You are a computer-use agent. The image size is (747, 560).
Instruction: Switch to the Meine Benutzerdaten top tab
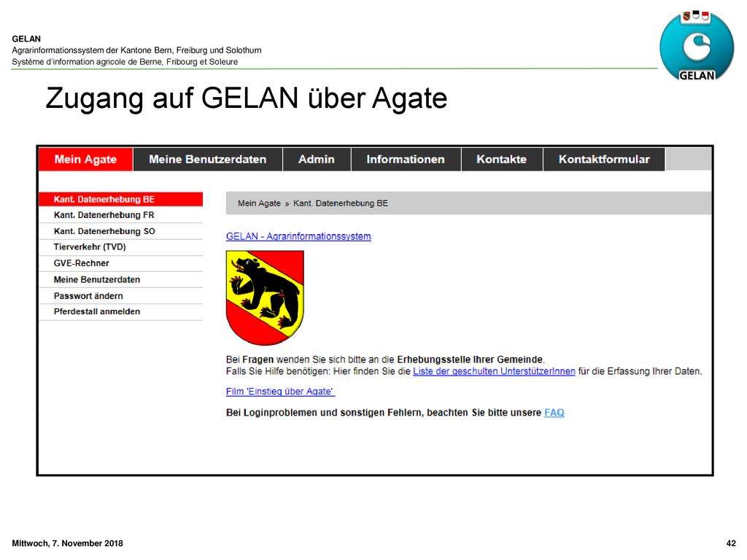coord(208,159)
